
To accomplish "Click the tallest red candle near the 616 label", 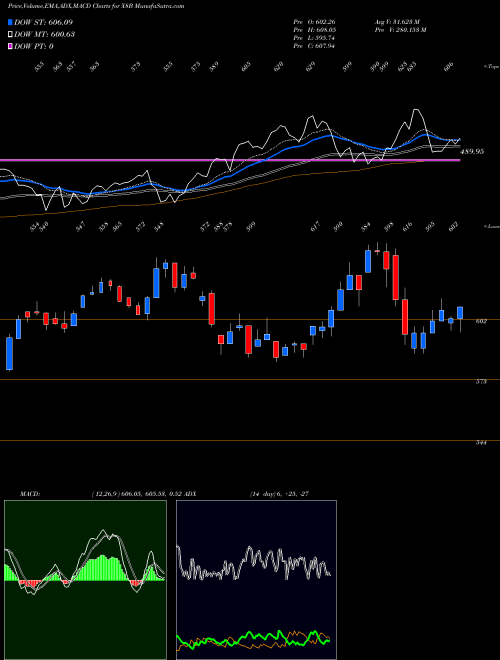I will [x=396, y=277].
